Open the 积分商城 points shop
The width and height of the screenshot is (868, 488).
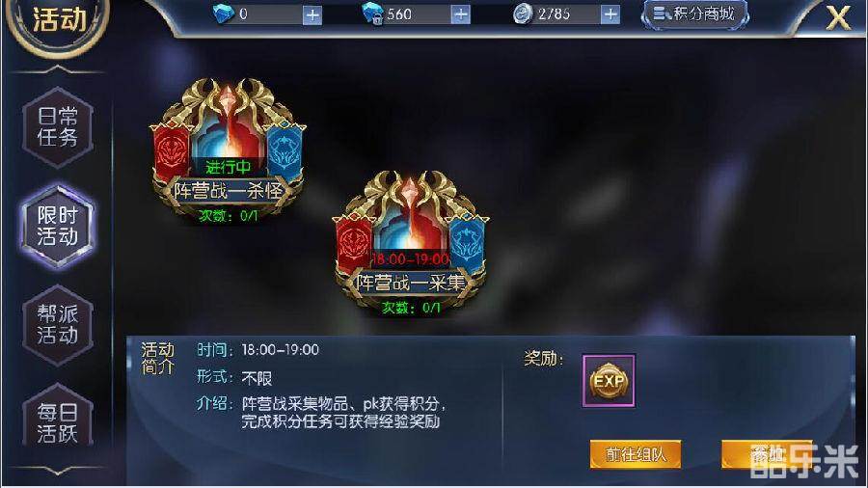[694, 14]
